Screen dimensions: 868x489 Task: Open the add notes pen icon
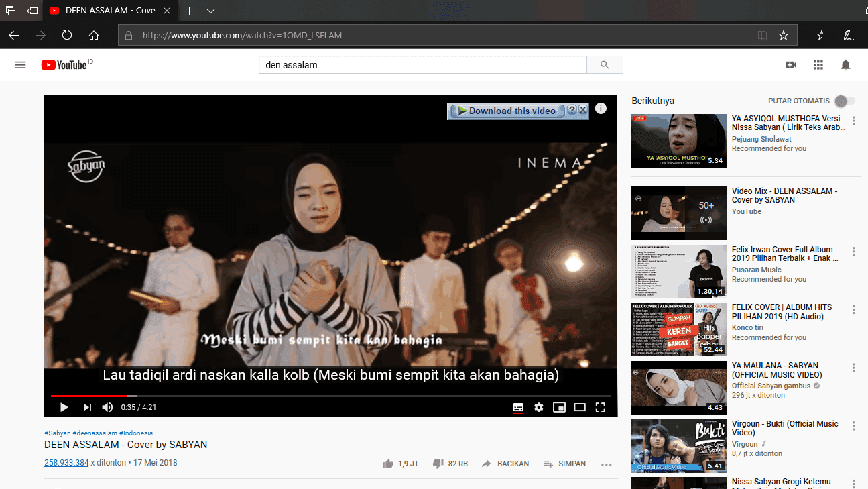pos(849,35)
